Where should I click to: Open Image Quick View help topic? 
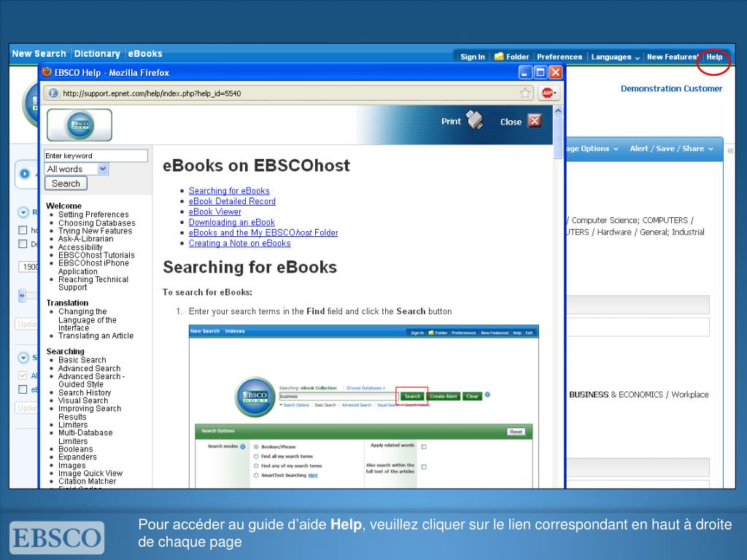[90, 473]
